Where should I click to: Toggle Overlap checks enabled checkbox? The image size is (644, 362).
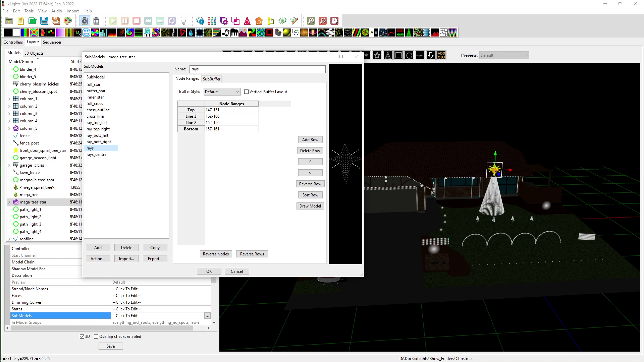click(96, 337)
